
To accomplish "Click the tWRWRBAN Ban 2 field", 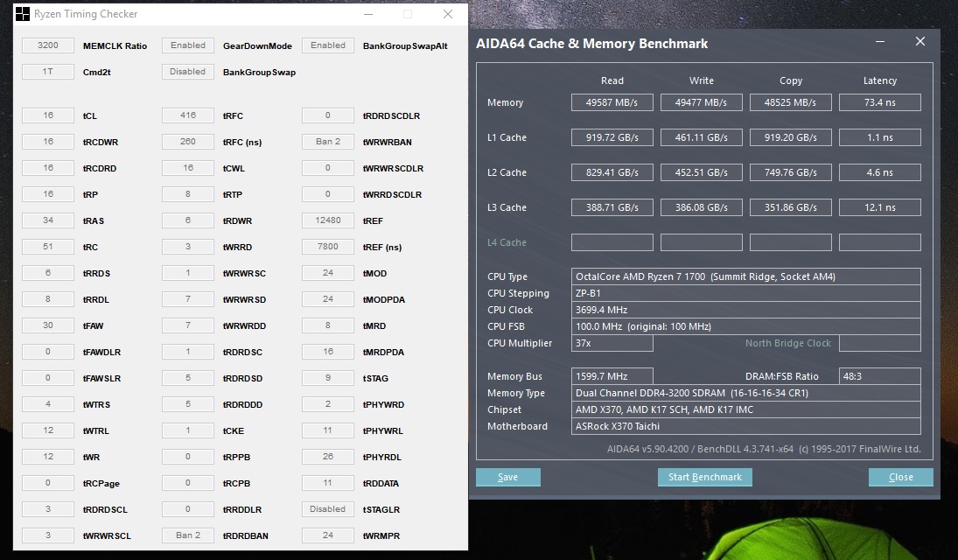I will [x=328, y=141].
